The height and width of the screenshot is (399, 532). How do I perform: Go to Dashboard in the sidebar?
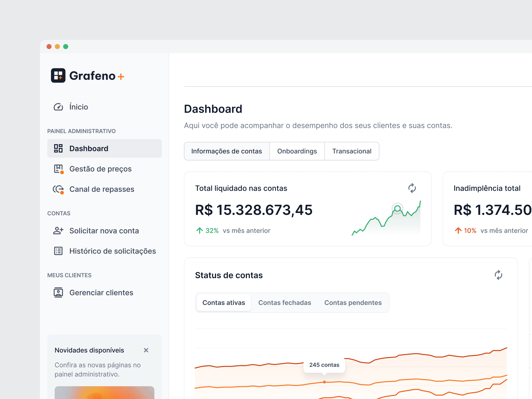[104, 148]
